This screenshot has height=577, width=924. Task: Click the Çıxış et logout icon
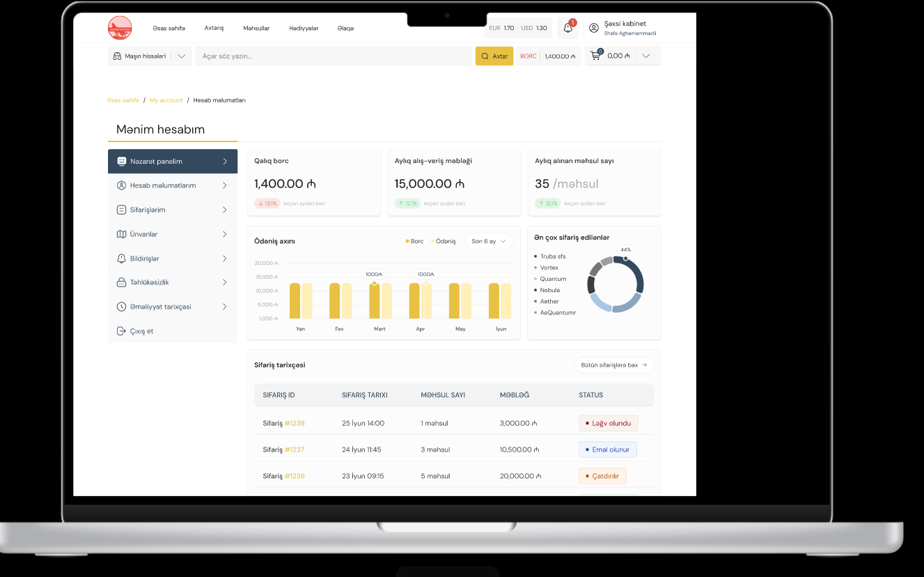[x=121, y=331]
